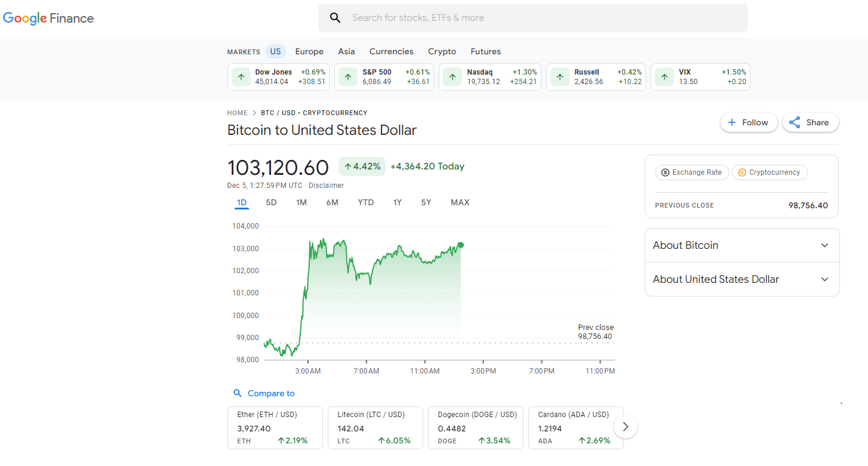Image resolution: width=868 pixels, height=466 pixels.
Task: Click the Google Finance logo
Action: coord(48,18)
